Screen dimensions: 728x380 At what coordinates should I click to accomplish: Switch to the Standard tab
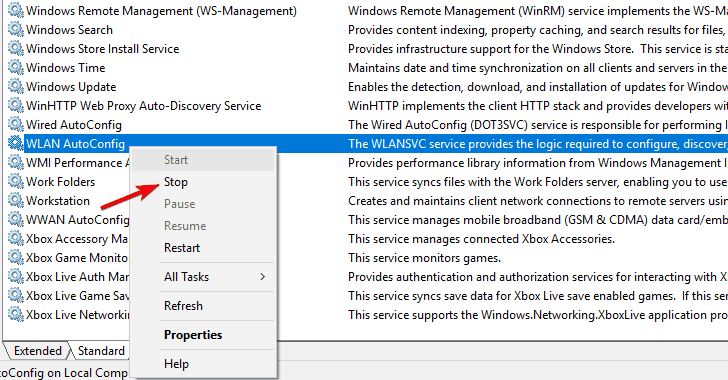pos(101,351)
